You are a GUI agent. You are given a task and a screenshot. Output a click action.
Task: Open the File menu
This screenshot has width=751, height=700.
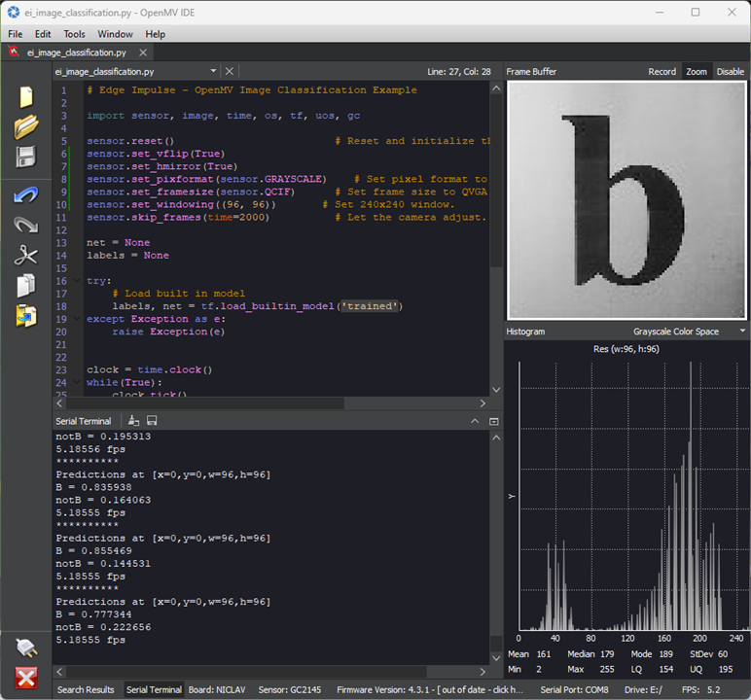pyautogui.click(x=15, y=34)
